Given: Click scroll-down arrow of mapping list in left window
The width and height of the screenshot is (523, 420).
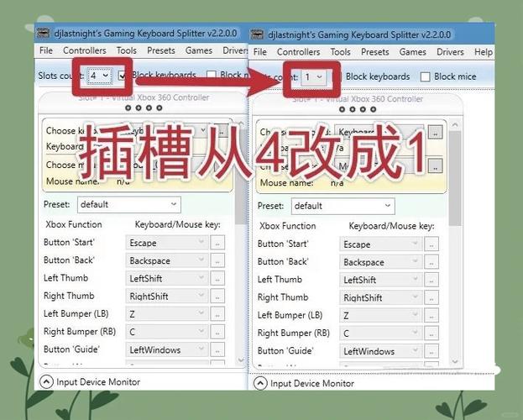Looking at the screenshot, I should coord(240,360).
